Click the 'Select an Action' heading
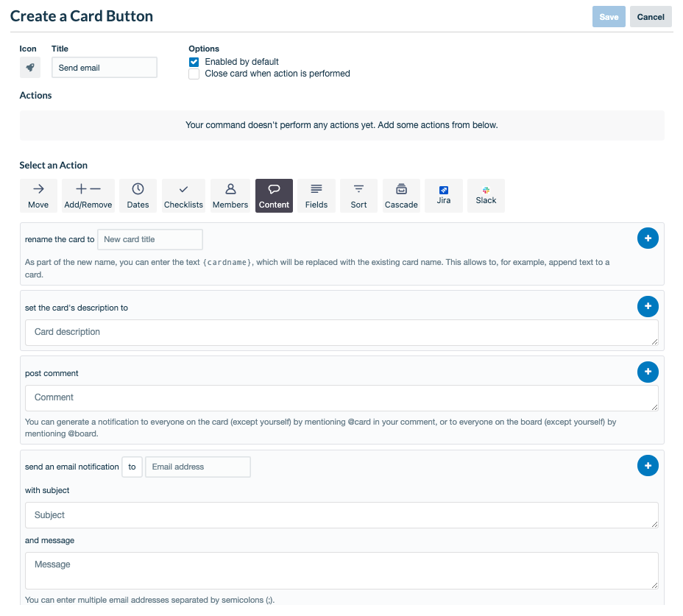 54,165
